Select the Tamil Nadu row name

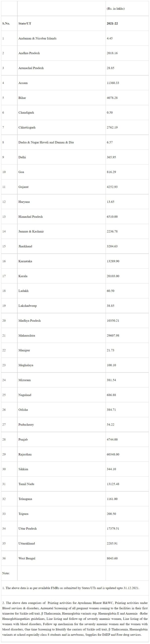(26, 484)
